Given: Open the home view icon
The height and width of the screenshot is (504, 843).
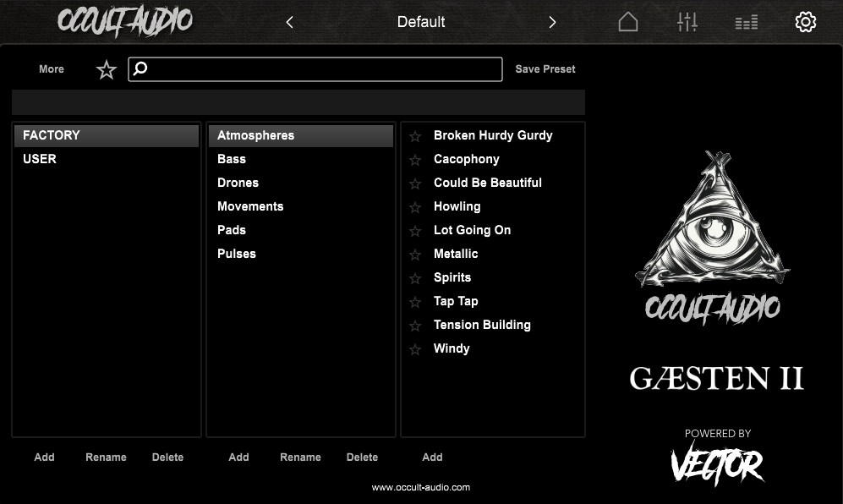Looking at the screenshot, I should pyautogui.click(x=628, y=22).
